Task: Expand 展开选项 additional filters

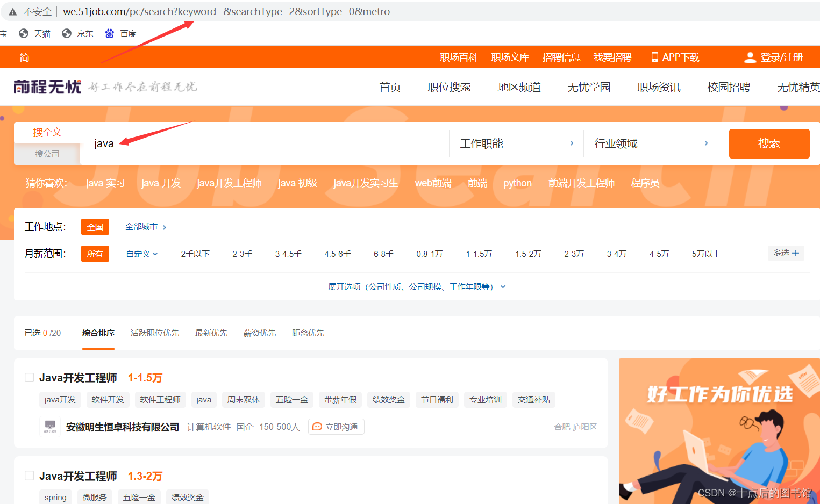Action: tap(417, 286)
